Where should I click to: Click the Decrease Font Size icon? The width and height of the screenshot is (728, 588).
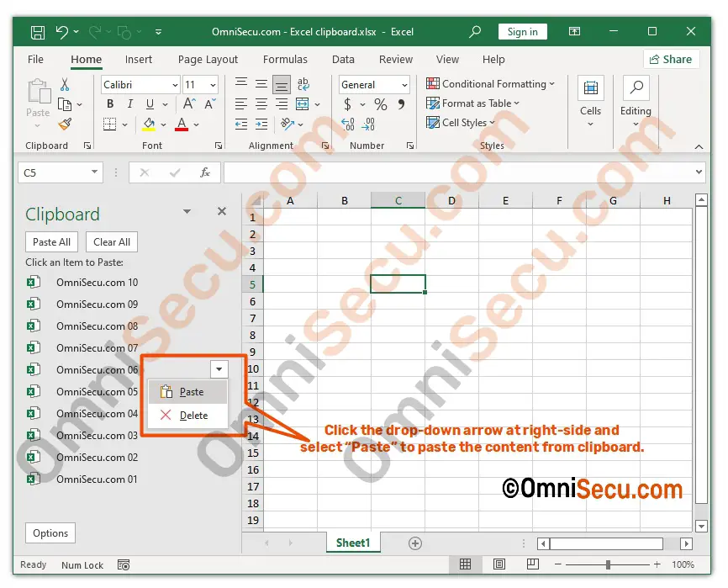click(210, 103)
